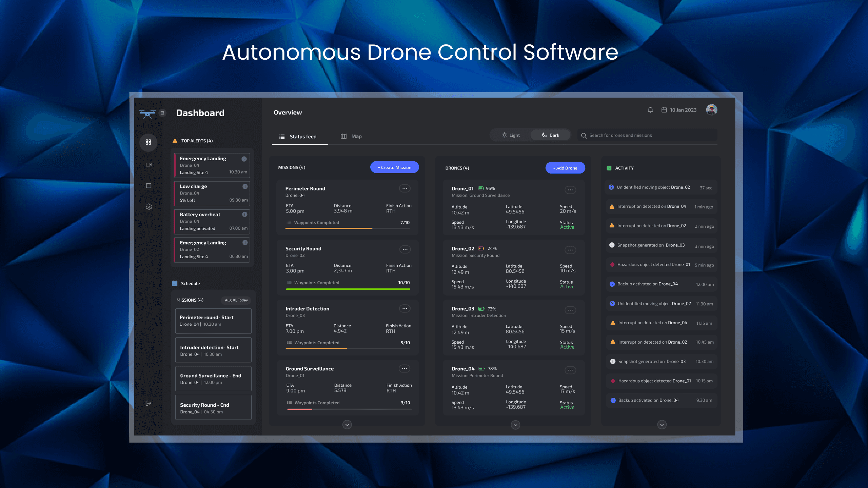Click info icon on Low charge alert
The image size is (868, 488).
pos(245,186)
